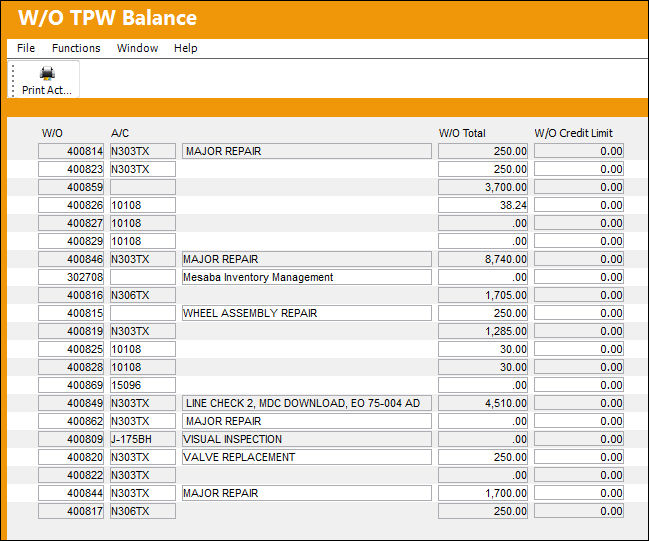649x541 pixels.
Task: Select W/O number 400814 field
Action: pyautogui.click(x=71, y=151)
